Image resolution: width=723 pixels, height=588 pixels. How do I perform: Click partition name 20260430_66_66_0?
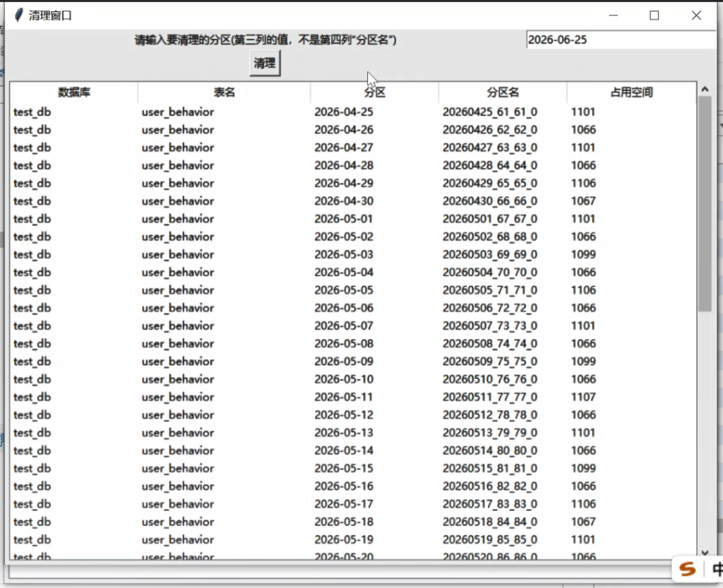[x=490, y=201]
